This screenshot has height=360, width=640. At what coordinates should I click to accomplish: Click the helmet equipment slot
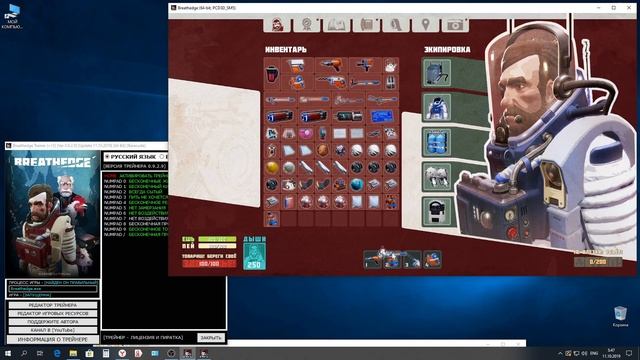pos(437,211)
